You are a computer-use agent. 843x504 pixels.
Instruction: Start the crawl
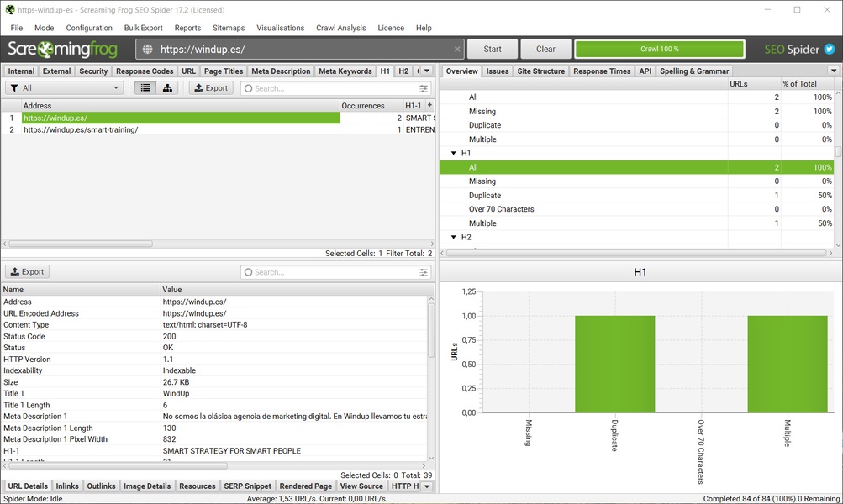point(493,49)
